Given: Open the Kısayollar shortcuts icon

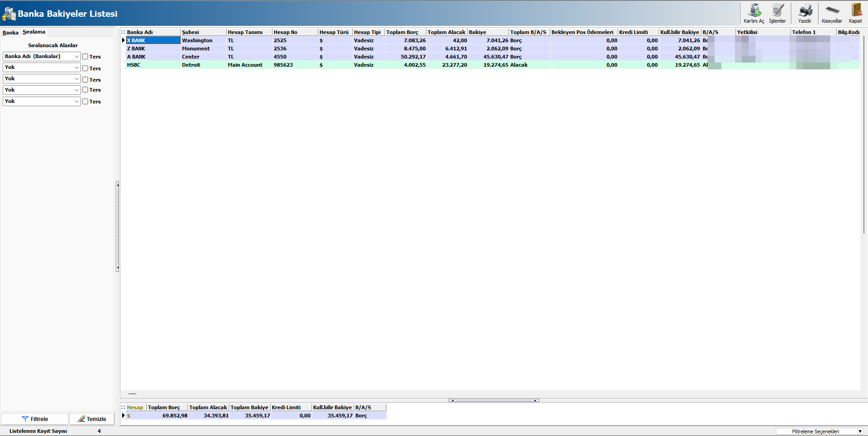Looking at the screenshot, I should pyautogui.click(x=832, y=11).
